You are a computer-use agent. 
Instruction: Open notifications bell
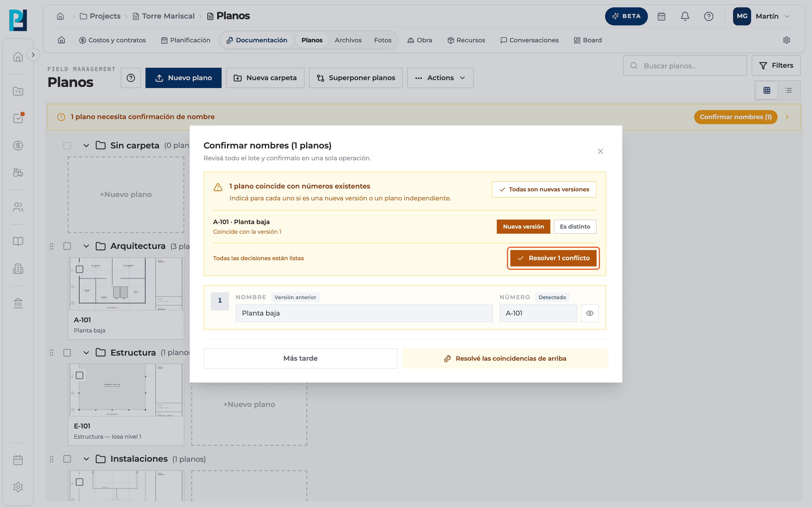pos(685,16)
